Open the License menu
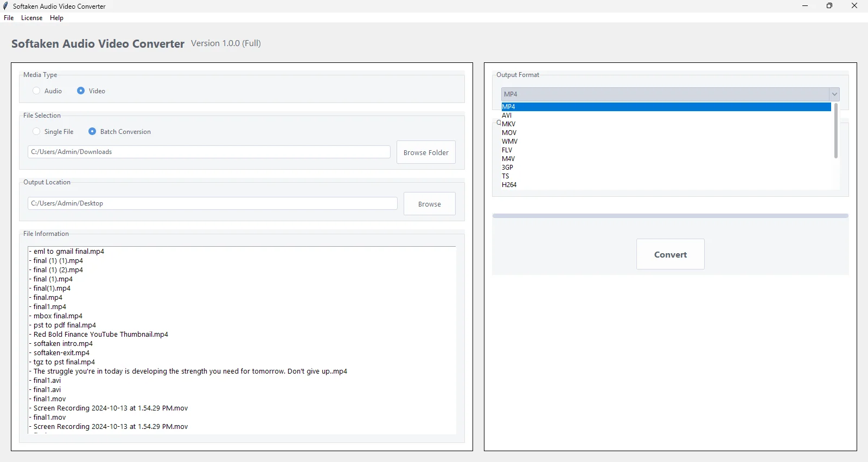The height and width of the screenshot is (462, 868). pos(31,18)
